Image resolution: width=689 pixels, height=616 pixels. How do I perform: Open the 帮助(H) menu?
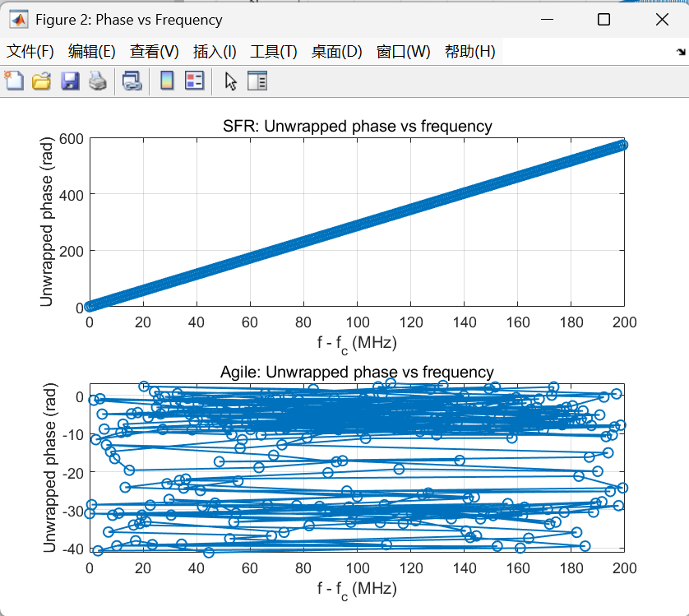470,52
